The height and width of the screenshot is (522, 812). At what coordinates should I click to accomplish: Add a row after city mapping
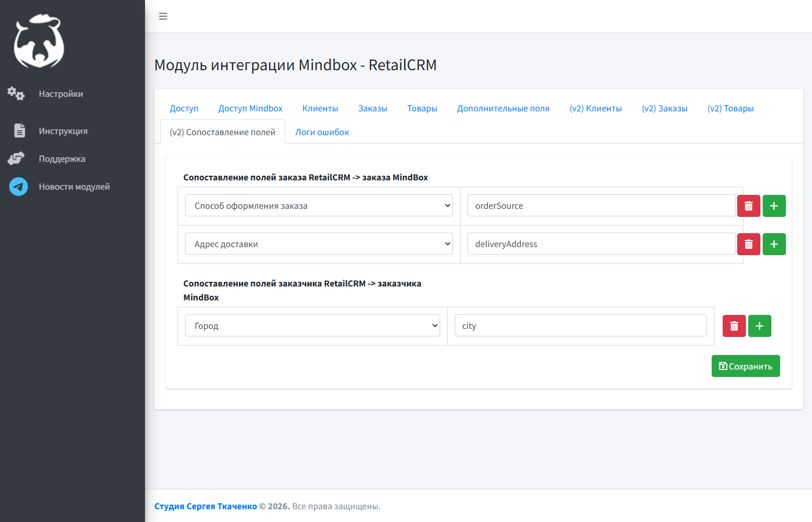point(760,326)
